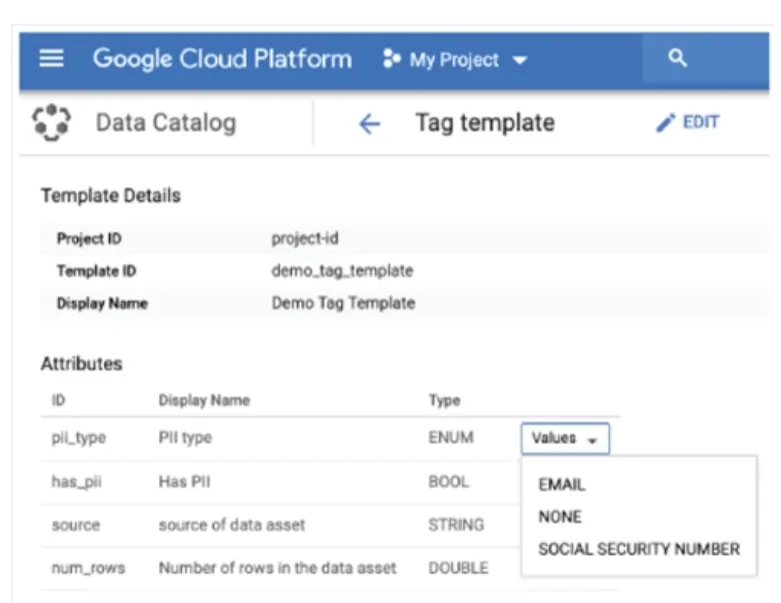Open the My Project selector dropdown
Image resolution: width=781 pixels, height=603 pixels.
pyautogui.click(x=467, y=60)
